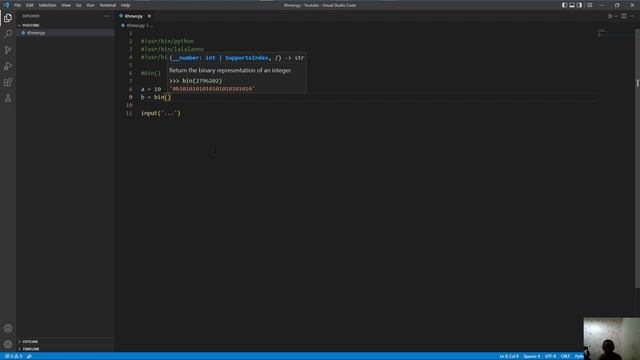
Task: Run the Python file with play icon
Action: (x=610, y=16)
